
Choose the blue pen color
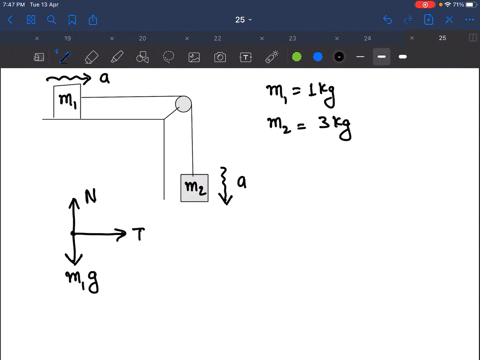tap(318, 57)
